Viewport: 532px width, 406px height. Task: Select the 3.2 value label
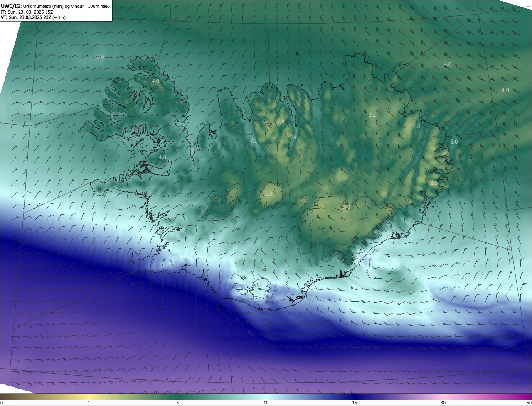(372, 115)
